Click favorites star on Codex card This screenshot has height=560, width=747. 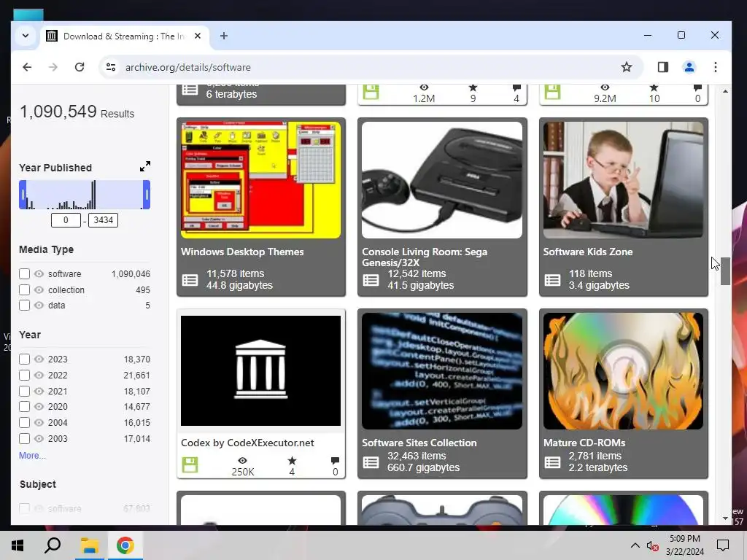tap(292, 461)
